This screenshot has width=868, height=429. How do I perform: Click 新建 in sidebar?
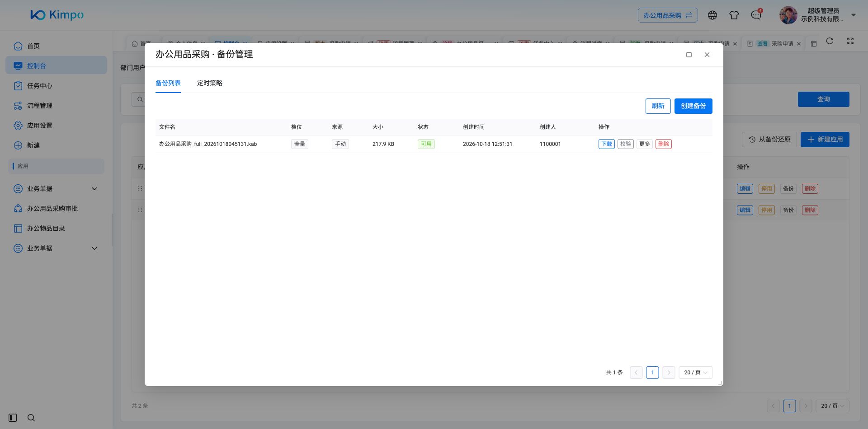tap(56, 145)
